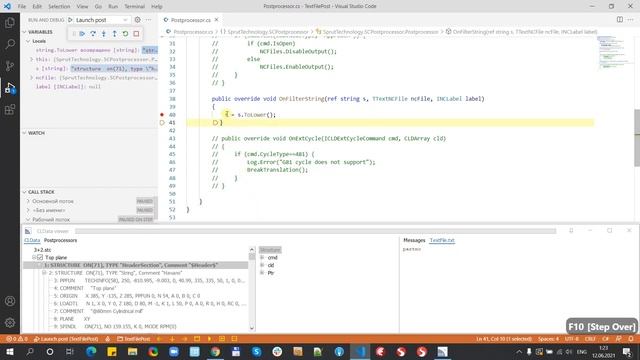The height and width of the screenshot is (360, 640).
Task: Expand the 'this' variable
Action: point(31,59)
